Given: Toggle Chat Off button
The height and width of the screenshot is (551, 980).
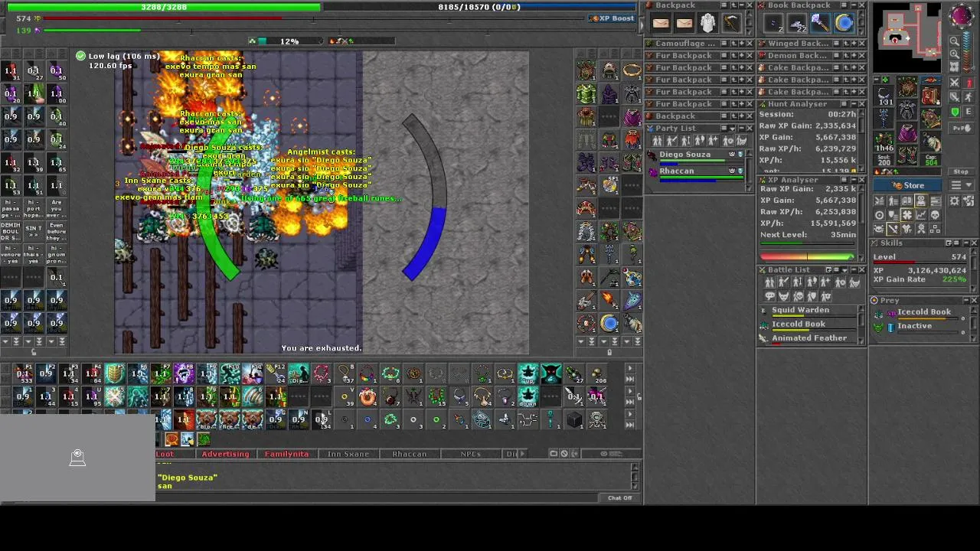Looking at the screenshot, I should (620, 498).
